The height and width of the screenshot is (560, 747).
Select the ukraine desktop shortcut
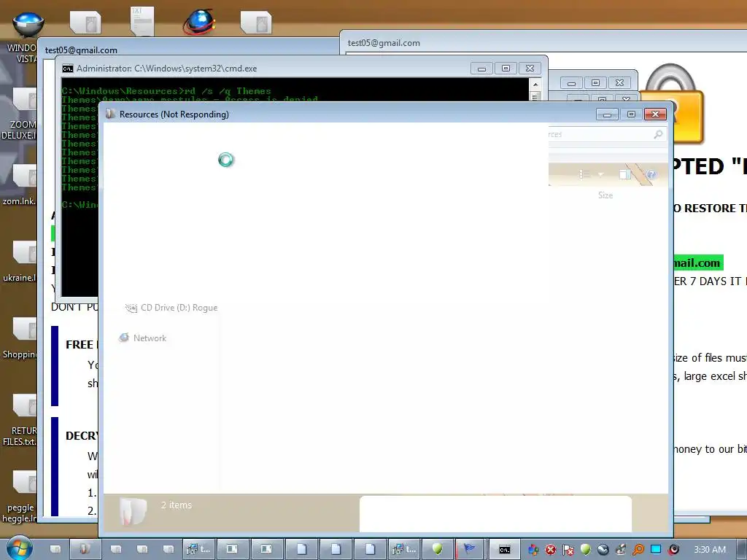19,262
